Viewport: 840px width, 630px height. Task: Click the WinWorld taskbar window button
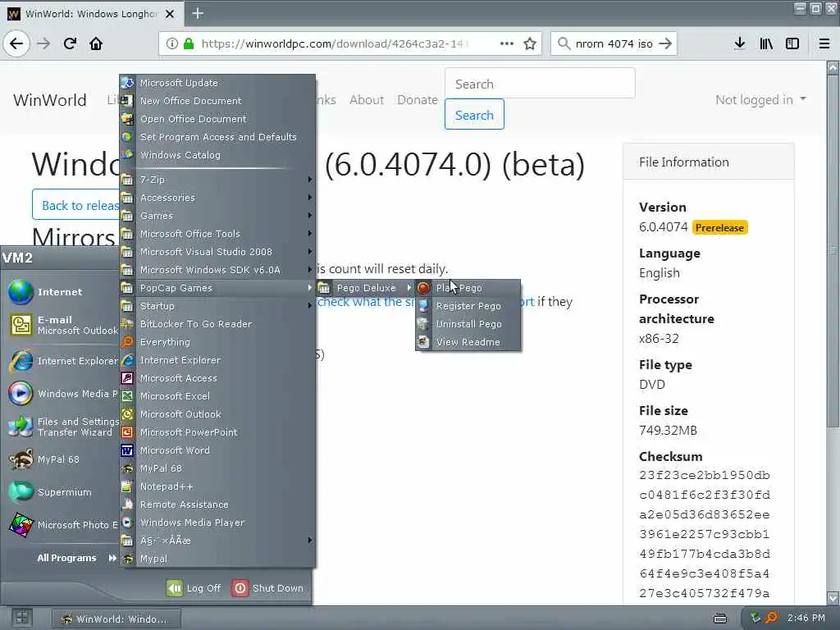click(116, 619)
